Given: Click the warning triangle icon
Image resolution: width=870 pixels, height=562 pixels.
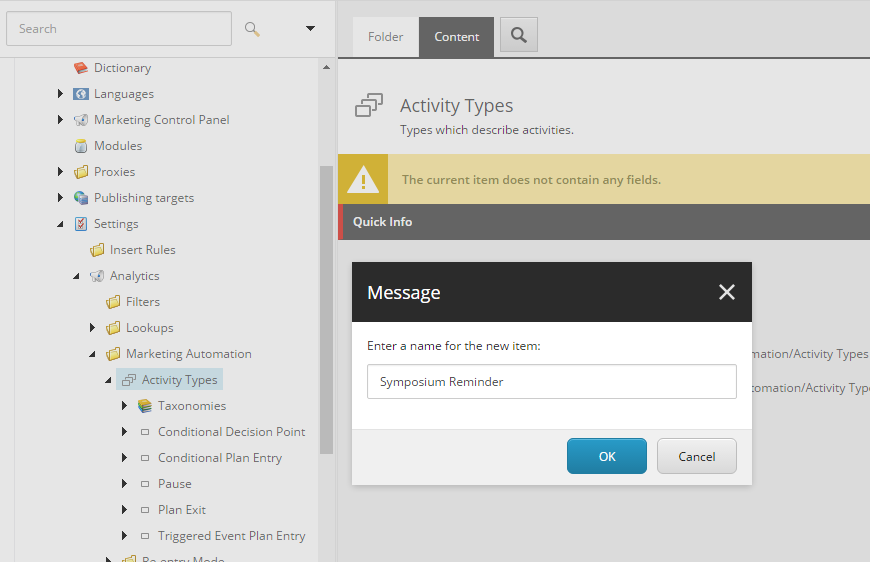Looking at the screenshot, I should point(363,179).
